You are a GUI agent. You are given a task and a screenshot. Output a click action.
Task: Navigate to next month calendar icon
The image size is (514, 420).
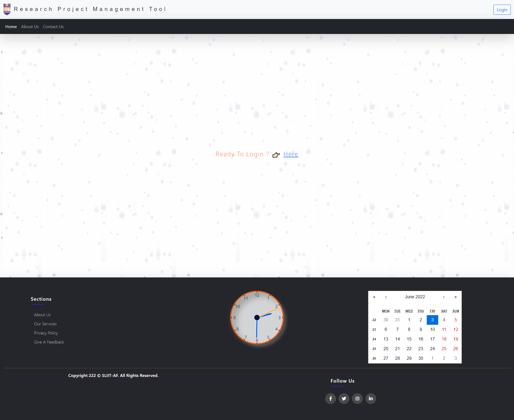[x=444, y=297]
